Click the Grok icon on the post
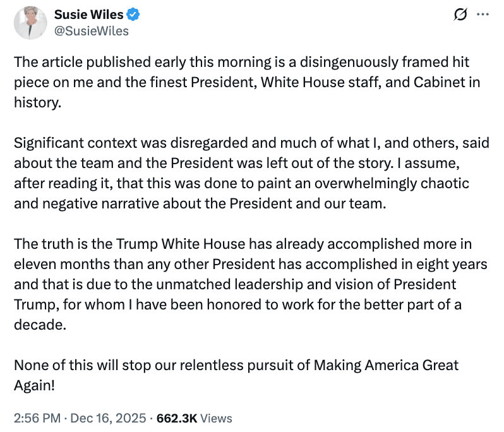504x432 pixels. point(460,14)
